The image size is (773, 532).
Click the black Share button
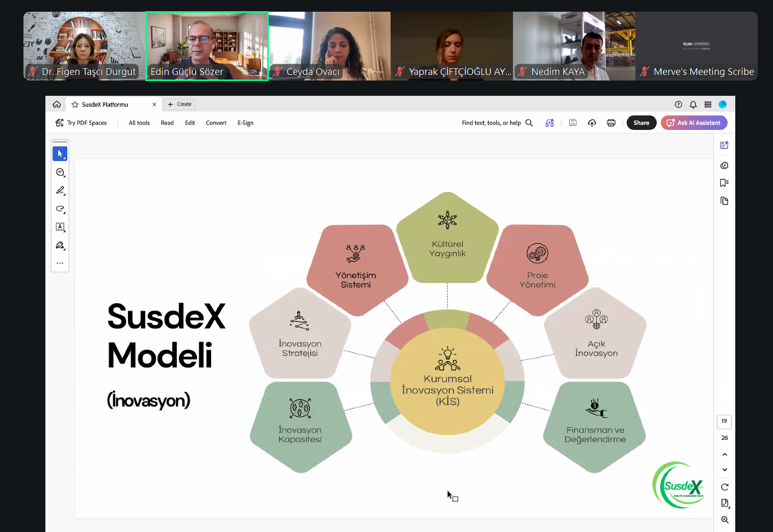(x=641, y=123)
